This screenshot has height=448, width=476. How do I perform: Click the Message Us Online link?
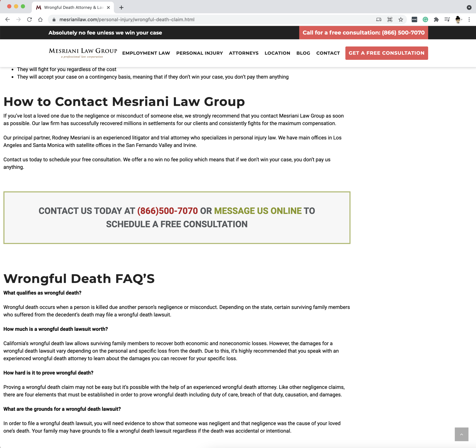258,211
